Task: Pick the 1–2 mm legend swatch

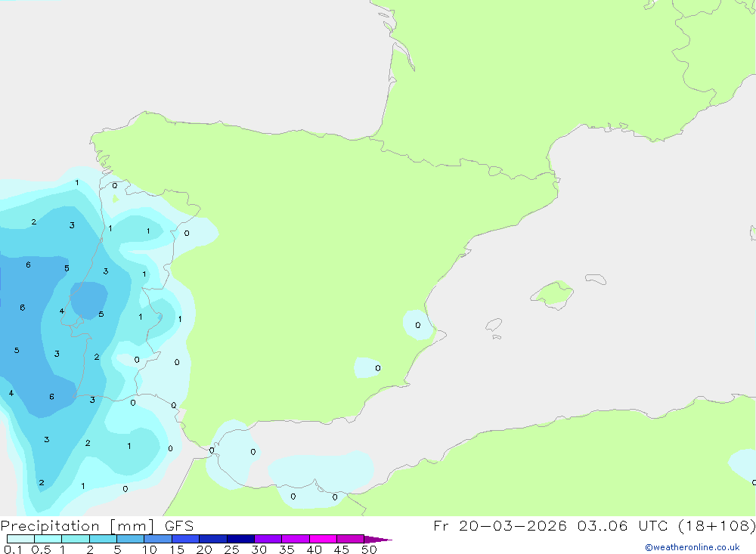Action: pyautogui.click(x=76, y=539)
